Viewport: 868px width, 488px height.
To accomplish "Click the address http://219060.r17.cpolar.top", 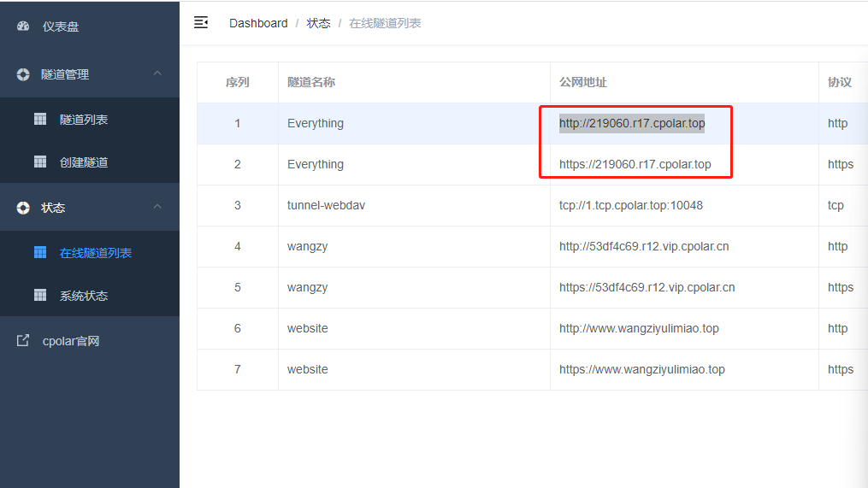I will 632,123.
